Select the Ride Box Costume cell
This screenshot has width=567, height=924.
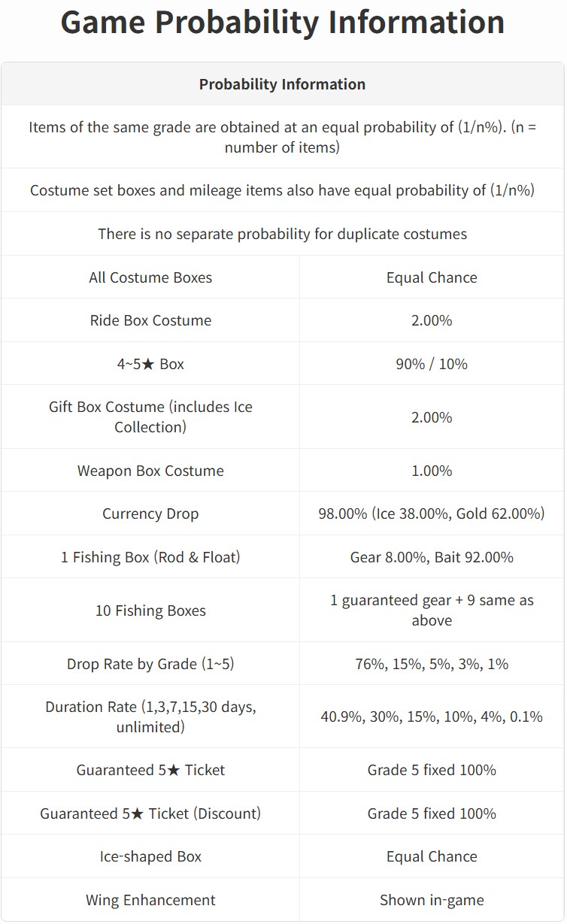[x=150, y=320]
